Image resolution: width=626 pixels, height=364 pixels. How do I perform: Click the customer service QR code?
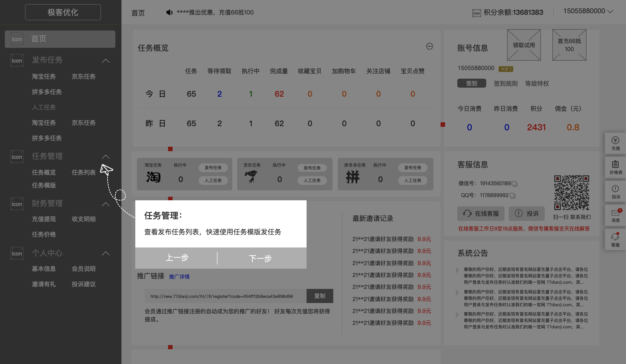pyautogui.click(x=572, y=193)
